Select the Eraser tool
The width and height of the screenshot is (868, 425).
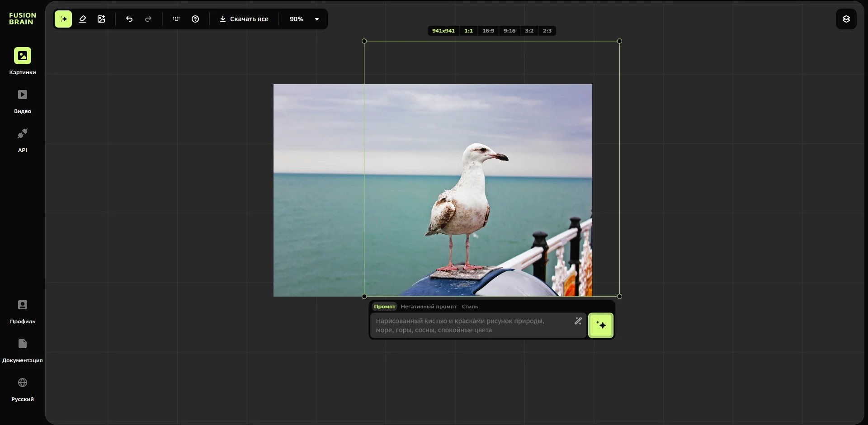coord(82,19)
